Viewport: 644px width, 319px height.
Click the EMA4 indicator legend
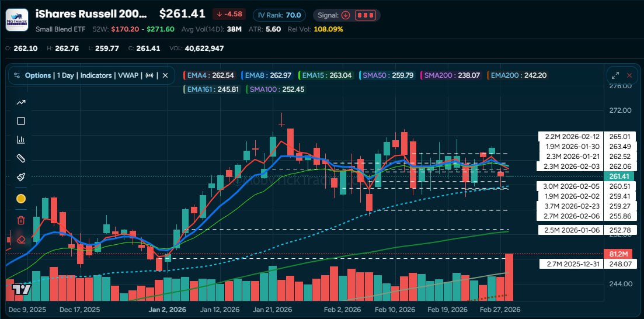pyautogui.click(x=210, y=75)
